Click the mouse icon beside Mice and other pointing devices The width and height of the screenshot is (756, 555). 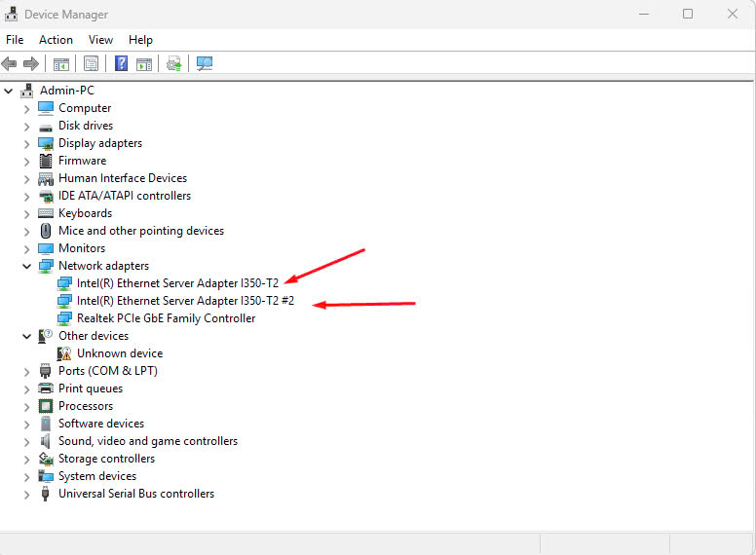tap(46, 231)
